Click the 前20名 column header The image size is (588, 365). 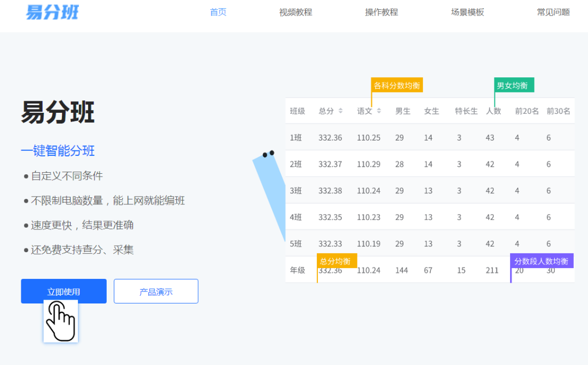pos(527,111)
